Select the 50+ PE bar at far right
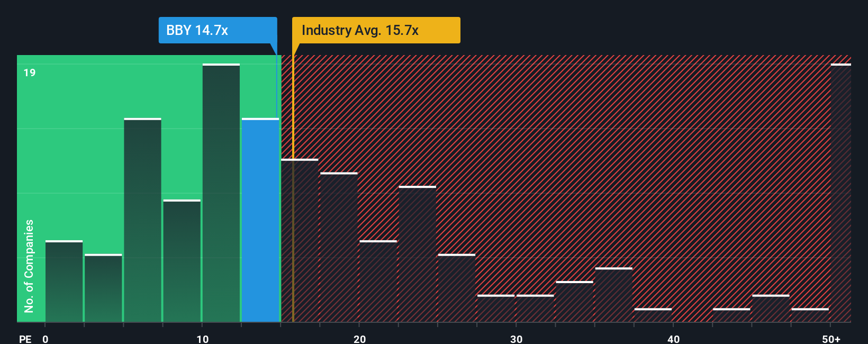868x344 pixels. [841, 193]
